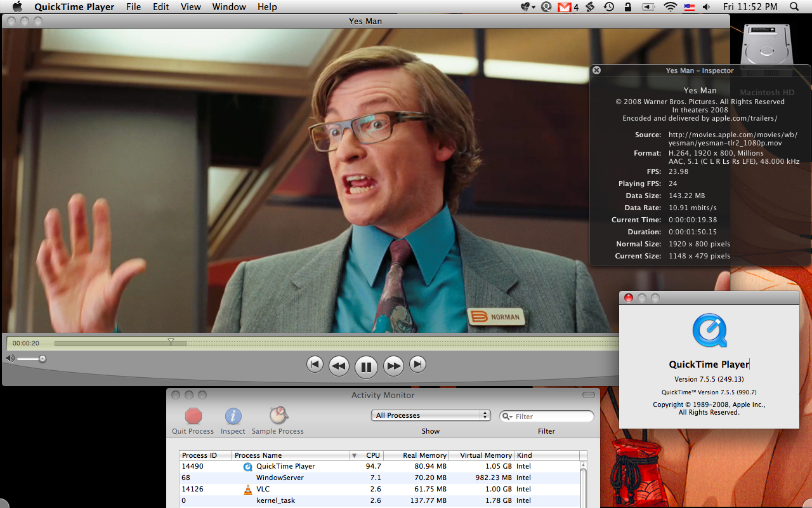Open the Window menu

229,7
